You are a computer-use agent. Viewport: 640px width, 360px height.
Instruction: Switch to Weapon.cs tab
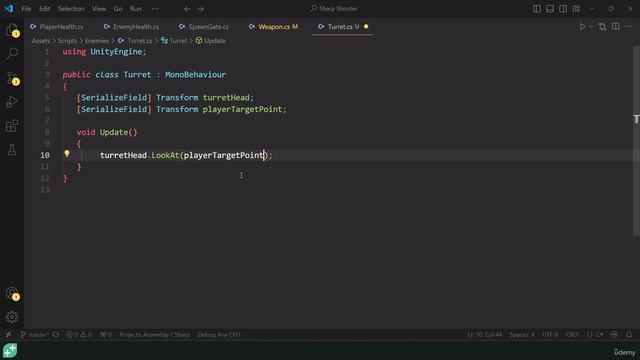[x=274, y=27]
